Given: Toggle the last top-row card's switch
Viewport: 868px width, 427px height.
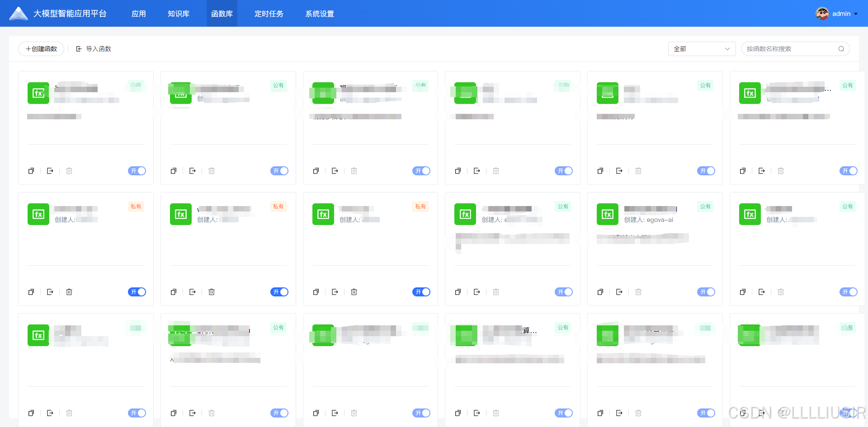Looking at the screenshot, I should pyautogui.click(x=849, y=171).
